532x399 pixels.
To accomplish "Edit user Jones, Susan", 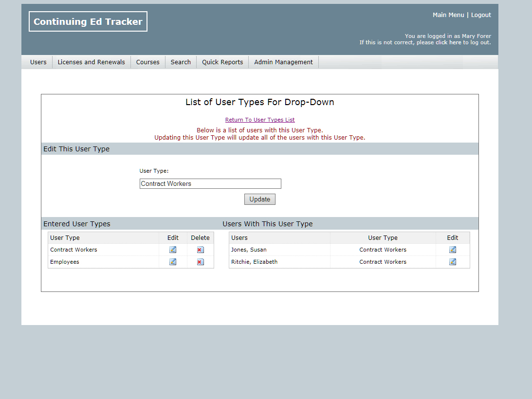I will [x=453, y=250].
